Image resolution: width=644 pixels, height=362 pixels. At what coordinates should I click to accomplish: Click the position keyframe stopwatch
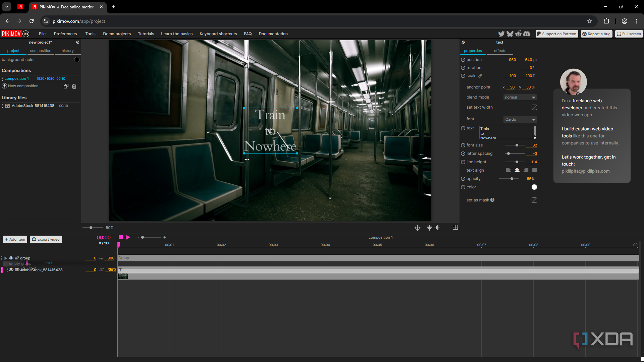point(463,60)
